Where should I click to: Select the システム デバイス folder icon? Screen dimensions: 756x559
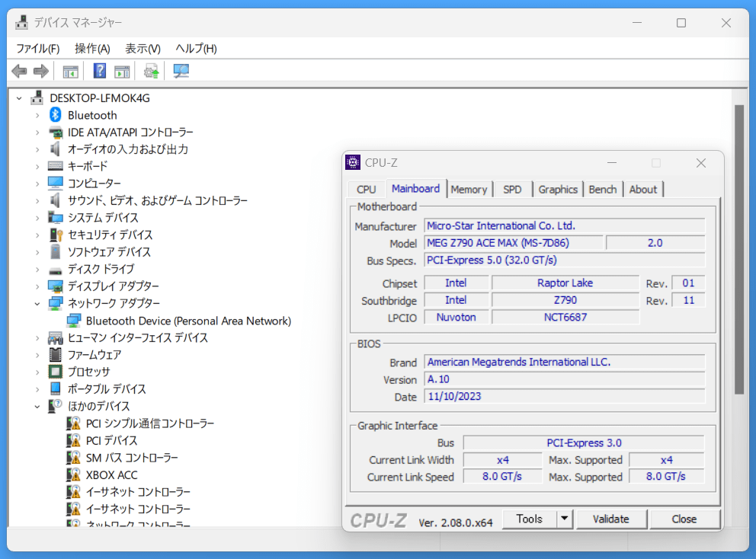coord(56,217)
